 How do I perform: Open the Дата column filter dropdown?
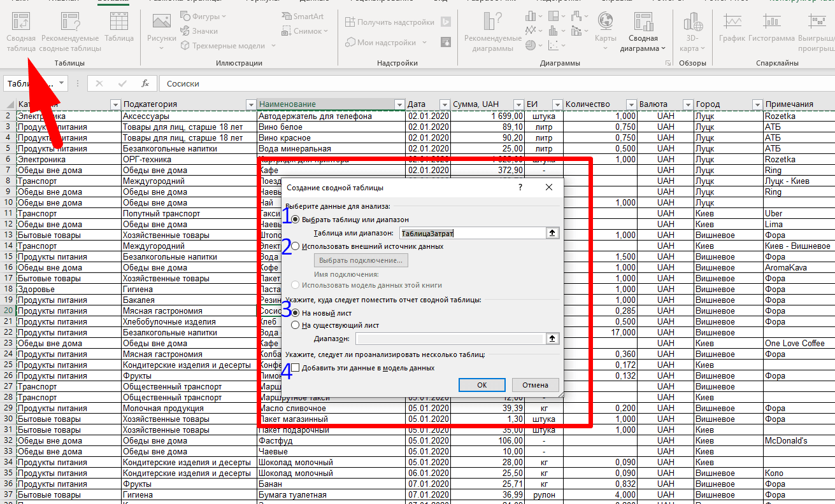(x=445, y=104)
